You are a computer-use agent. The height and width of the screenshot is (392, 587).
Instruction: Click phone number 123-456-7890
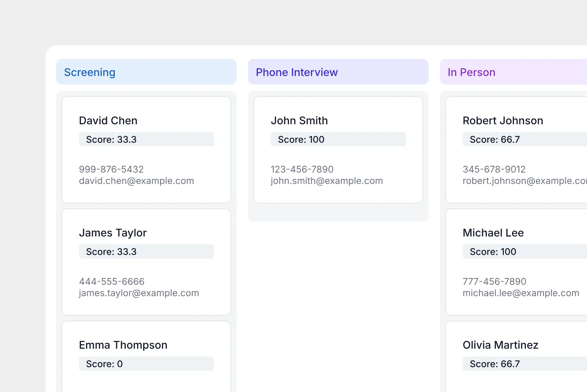[x=302, y=169]
